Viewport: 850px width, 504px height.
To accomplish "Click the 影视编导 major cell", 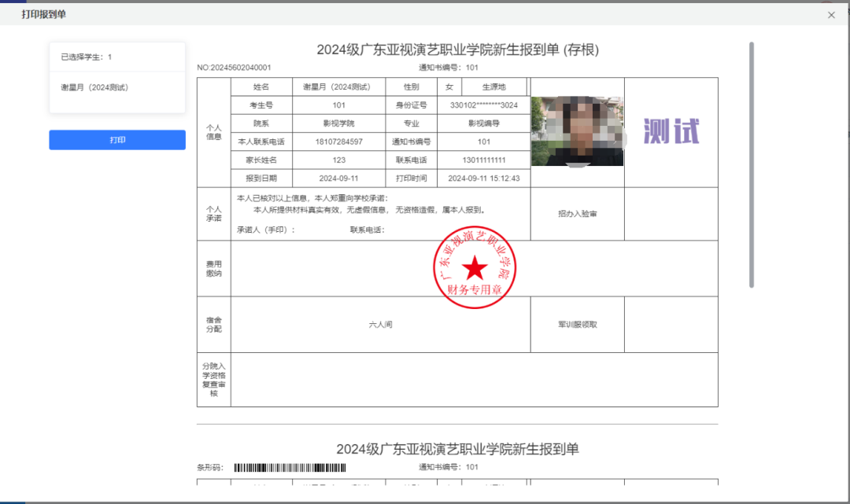I will coord(483,123).
